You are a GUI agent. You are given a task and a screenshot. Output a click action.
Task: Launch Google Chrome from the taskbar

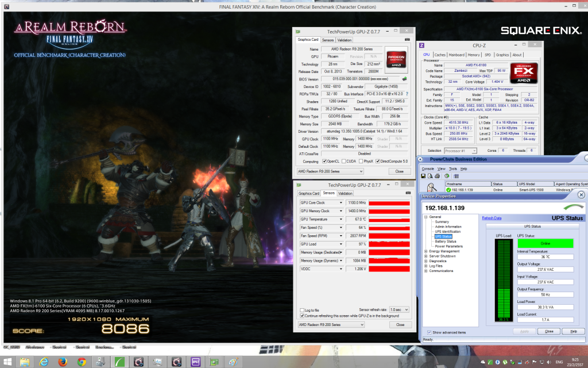(82, 362)
